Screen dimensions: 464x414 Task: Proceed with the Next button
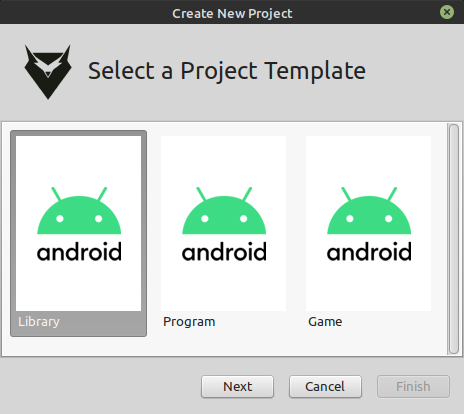(237, 387)
